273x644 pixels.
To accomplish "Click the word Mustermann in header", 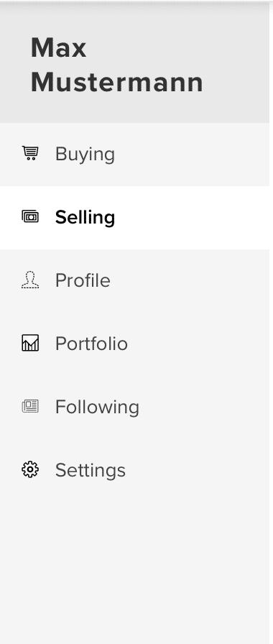I will [117, 82].
